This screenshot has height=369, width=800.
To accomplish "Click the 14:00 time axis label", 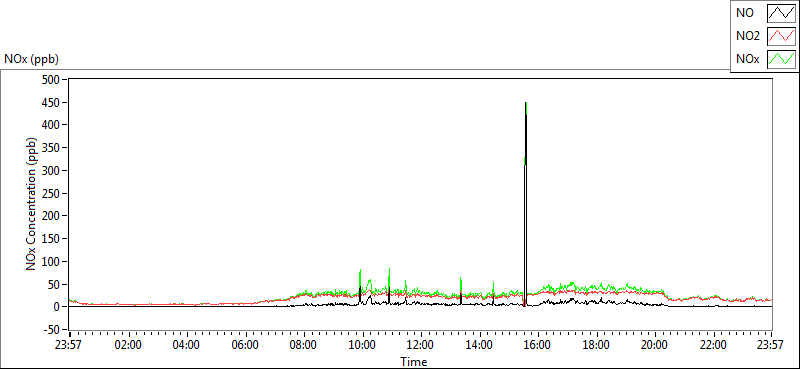I will pyautogui.click(x=479, y=345).
